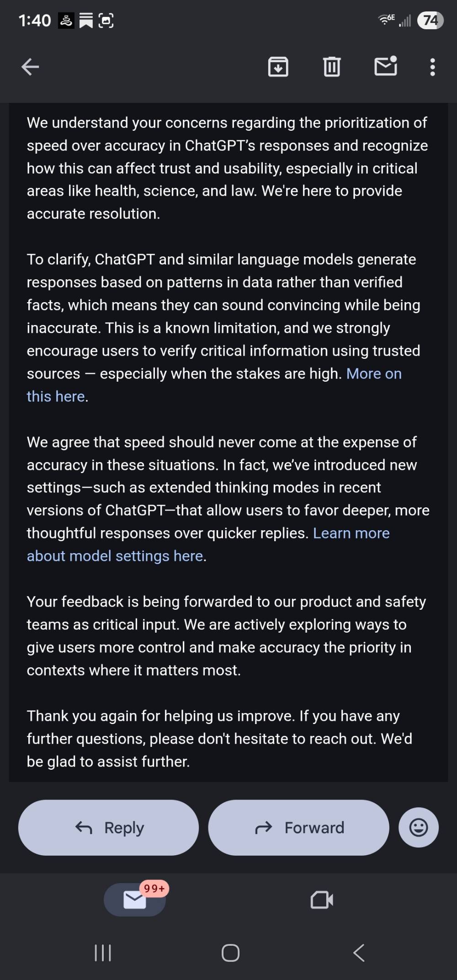Add an emoji reaction to the email

click(419, 827)
